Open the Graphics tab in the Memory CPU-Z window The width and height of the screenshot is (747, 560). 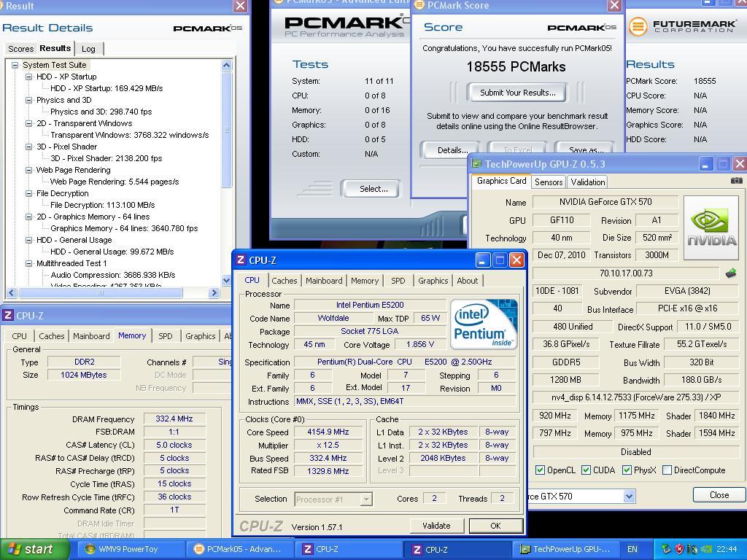(200, 335)
